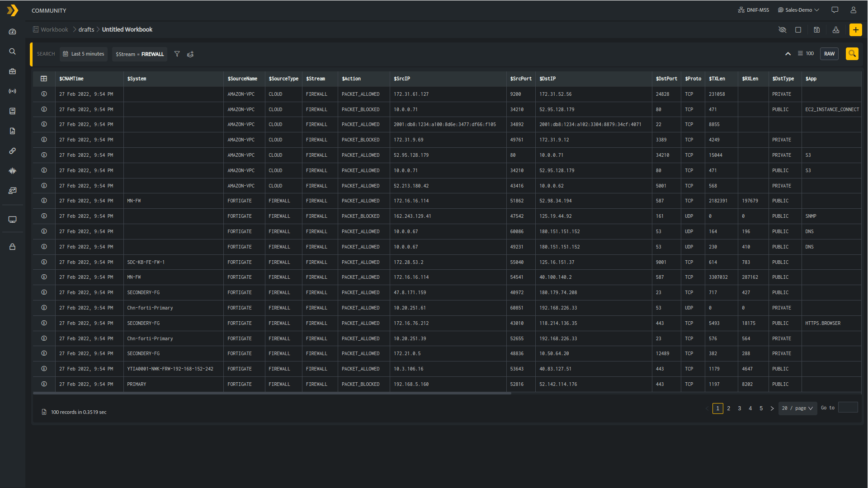The image size is (868, 488).
Task: Click the Go to page input
Action: tap(848, 408)
